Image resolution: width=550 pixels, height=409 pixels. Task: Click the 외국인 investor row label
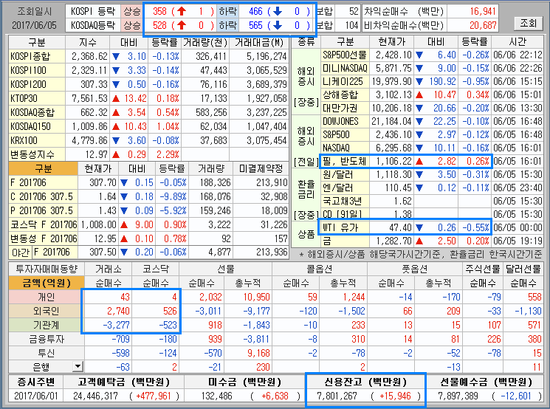[x=46, y=311]
